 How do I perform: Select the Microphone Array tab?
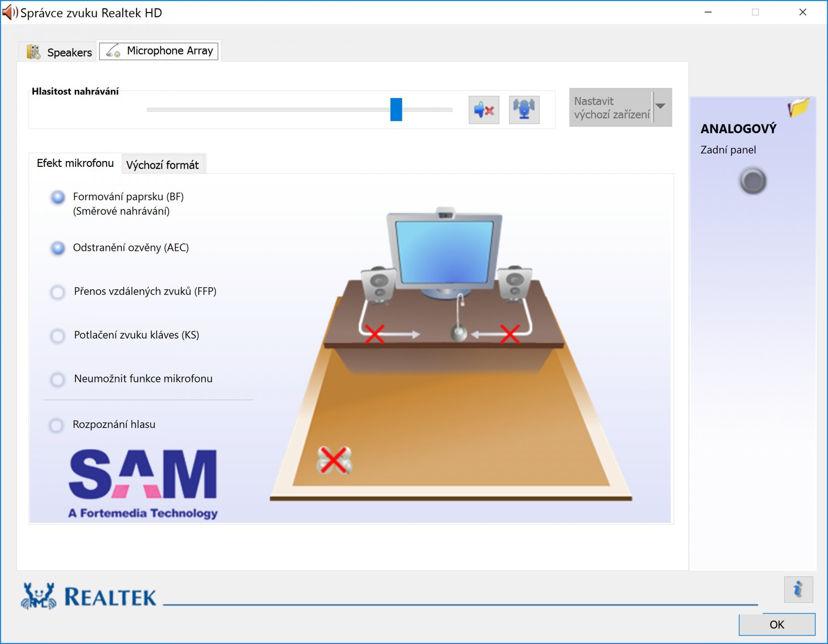[159, 51]
